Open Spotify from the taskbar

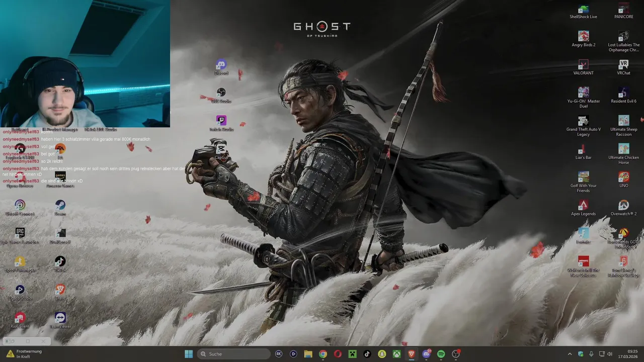click(x=441, y=354)
